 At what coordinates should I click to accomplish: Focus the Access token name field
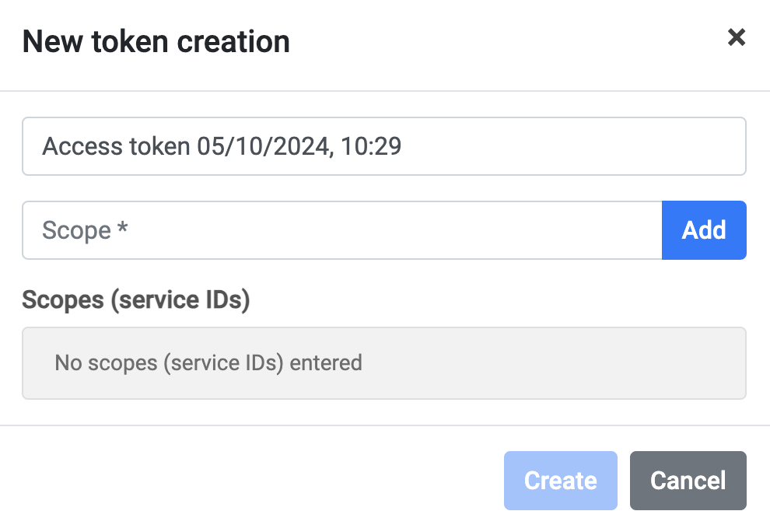pos(383,146)
